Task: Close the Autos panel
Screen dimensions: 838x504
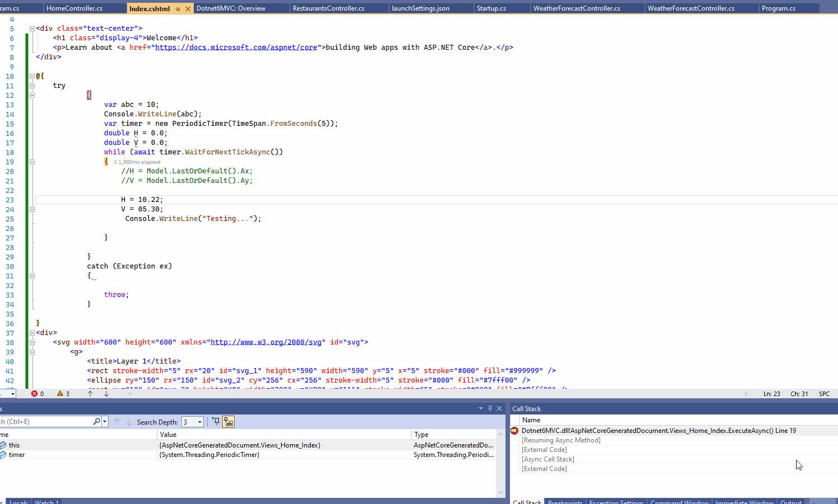Action: 499,408
